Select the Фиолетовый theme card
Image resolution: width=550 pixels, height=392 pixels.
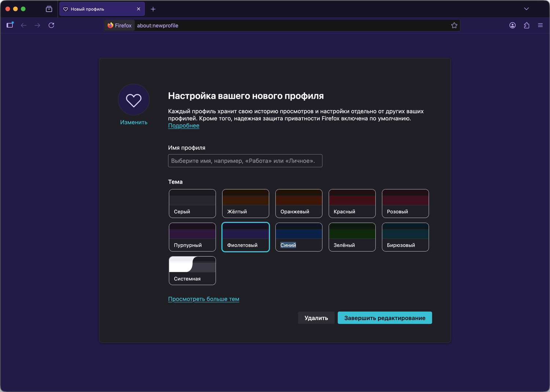[x=246, y=237]
